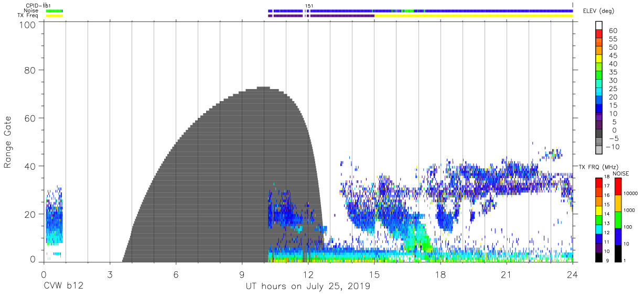Click the '6' tick on the UT hours axis
Image resolution: width=644 pixels, height=297 pixels.
click(176, 275)
